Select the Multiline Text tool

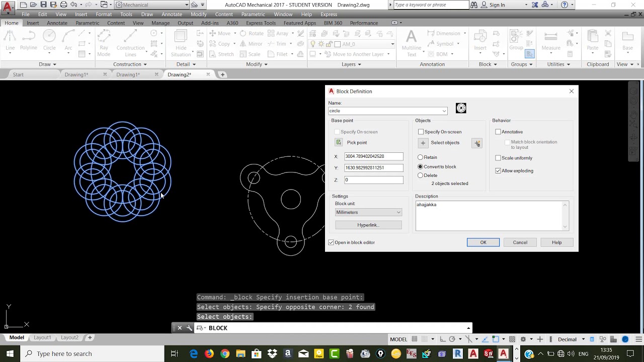pyautogui.click(x=411, y=43)
